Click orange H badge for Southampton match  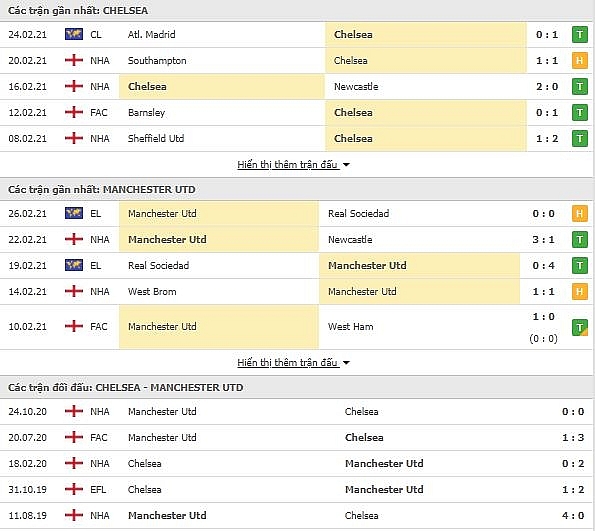tap(579, 60)
